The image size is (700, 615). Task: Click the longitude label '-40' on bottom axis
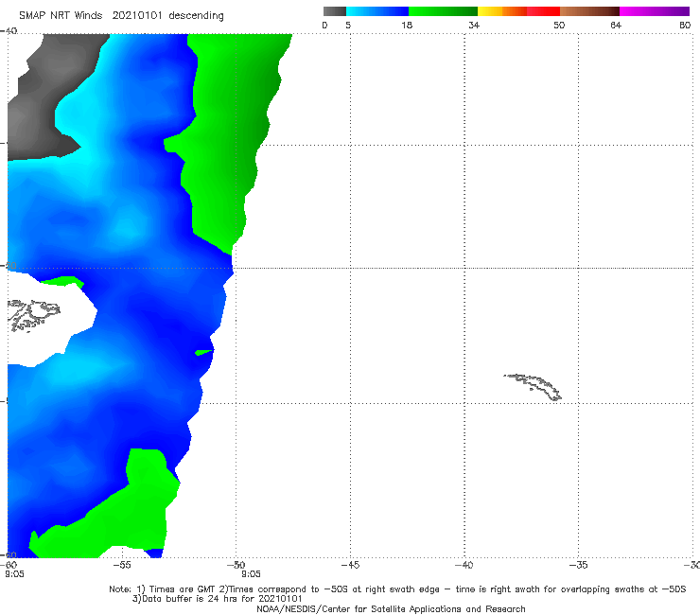pyautogui.click(x=464, y=565)
